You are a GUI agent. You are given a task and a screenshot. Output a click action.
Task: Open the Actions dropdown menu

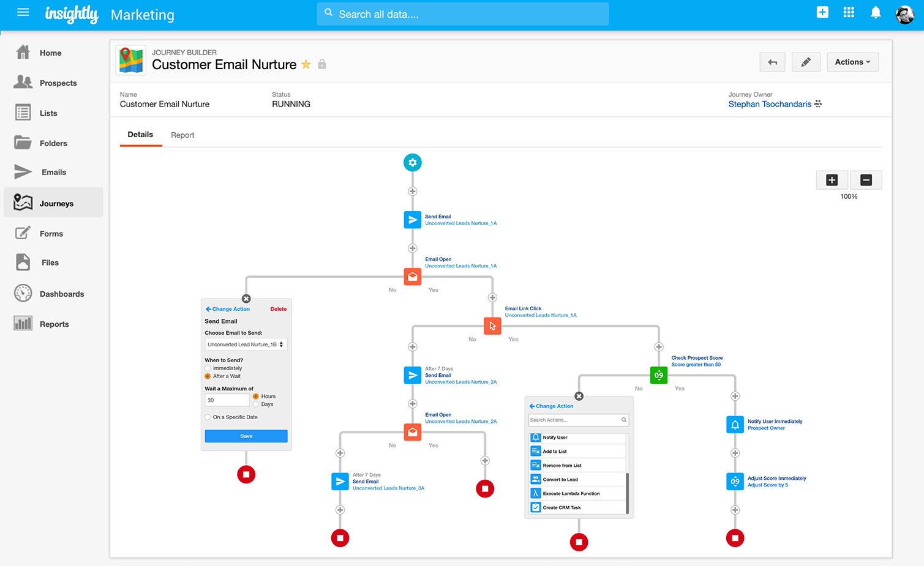pyautogui.click(x=852, y=62)
